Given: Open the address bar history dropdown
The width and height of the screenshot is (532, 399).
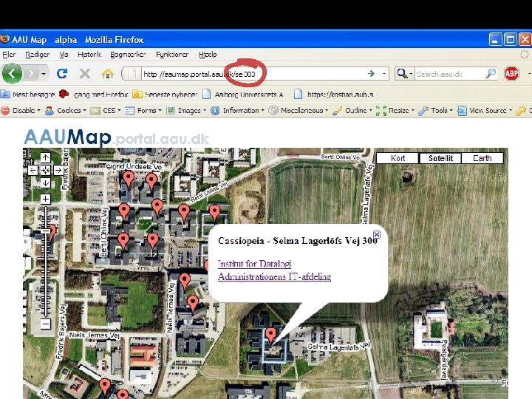Looking at the screenshot, I should pyautogui.click(x=384, y=73).
